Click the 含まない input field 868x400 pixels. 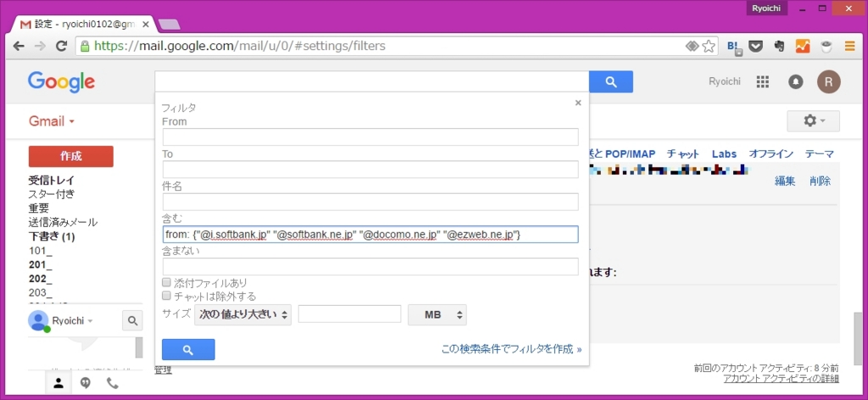tap(370, 267)
